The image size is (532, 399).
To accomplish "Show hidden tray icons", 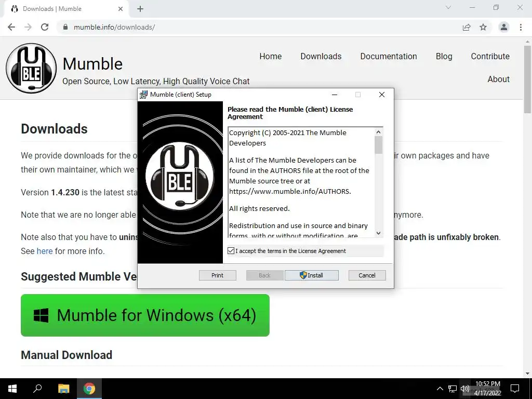I will [440, 389].
